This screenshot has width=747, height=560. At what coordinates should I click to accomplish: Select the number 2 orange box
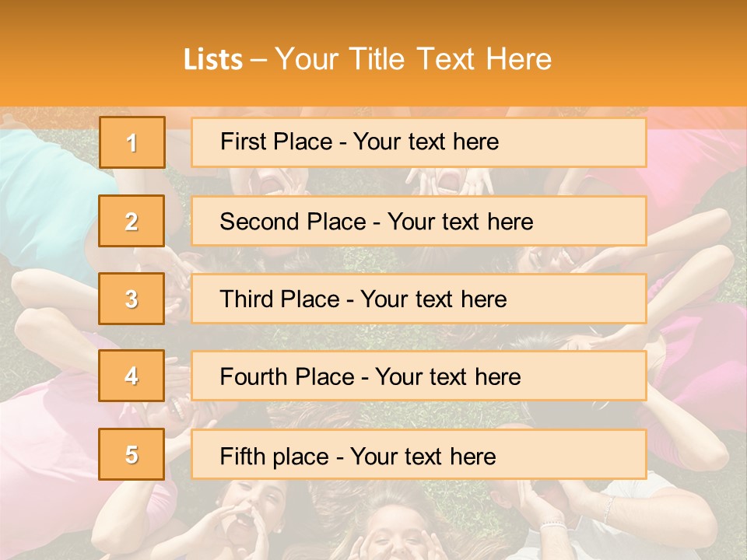point(132,221)
